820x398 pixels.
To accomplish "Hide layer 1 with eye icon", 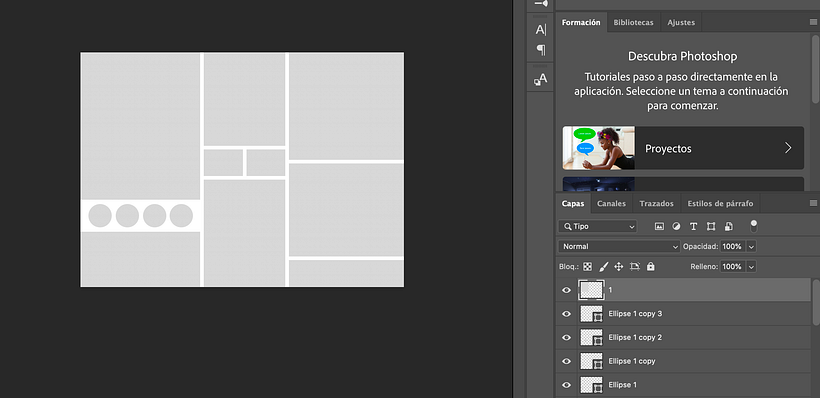I will tap(566, 290).
